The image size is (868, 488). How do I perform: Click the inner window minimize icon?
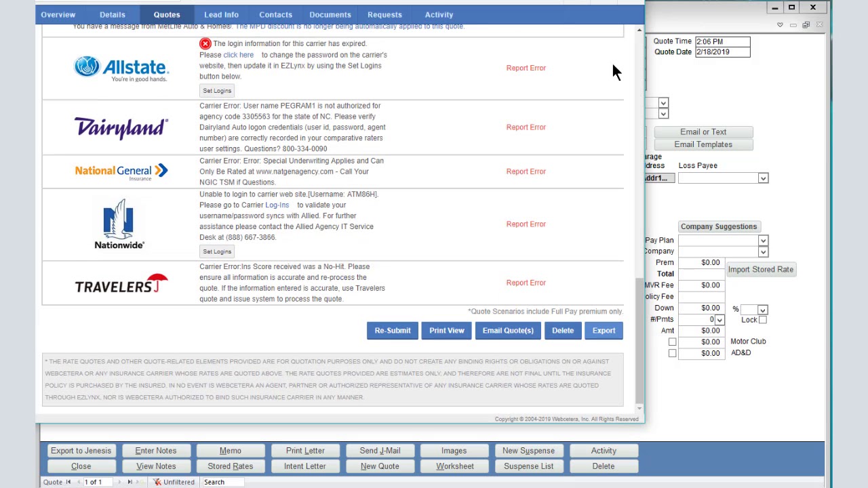pyautogui.click(x=793, y=25)
